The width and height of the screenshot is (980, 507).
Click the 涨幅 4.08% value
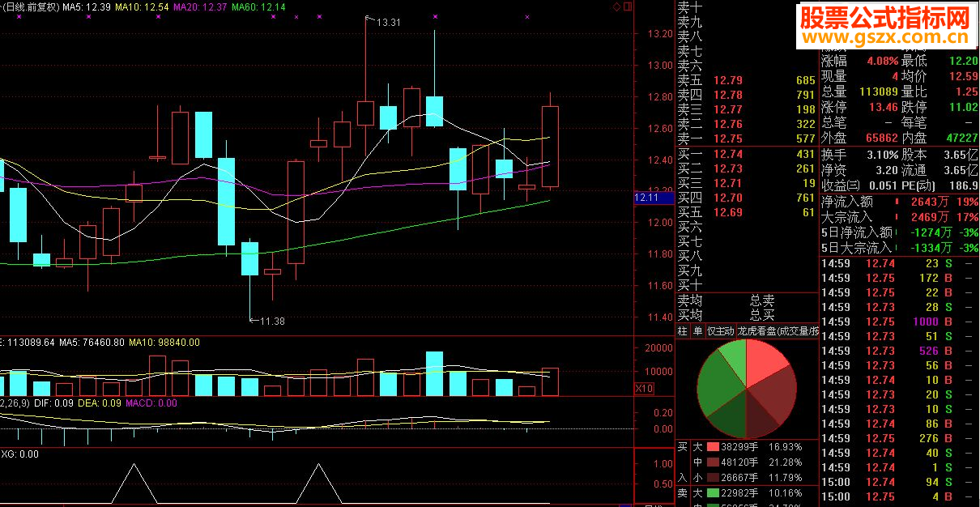click(882, 60)
